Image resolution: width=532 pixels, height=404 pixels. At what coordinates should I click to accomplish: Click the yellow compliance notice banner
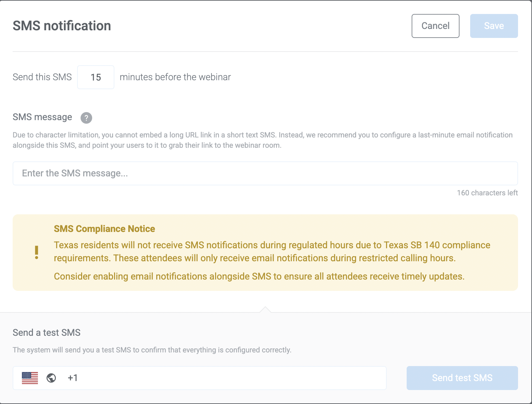(265, 252)
